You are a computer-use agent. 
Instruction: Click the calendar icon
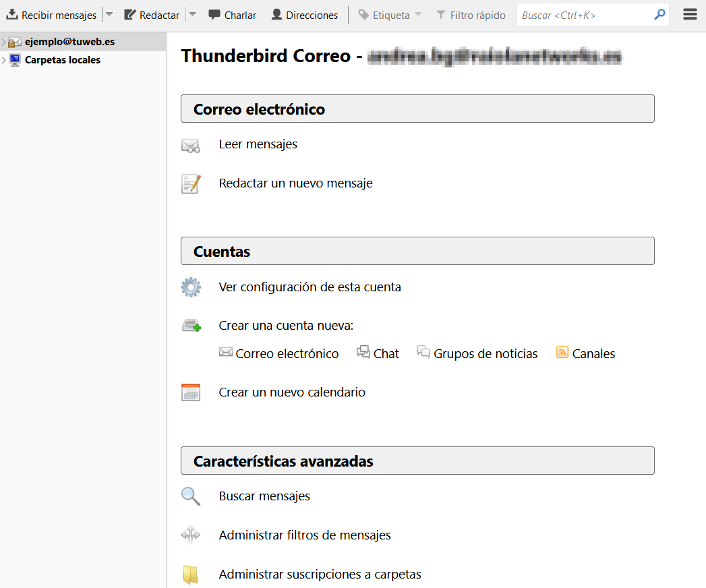(x=191, y=392)
